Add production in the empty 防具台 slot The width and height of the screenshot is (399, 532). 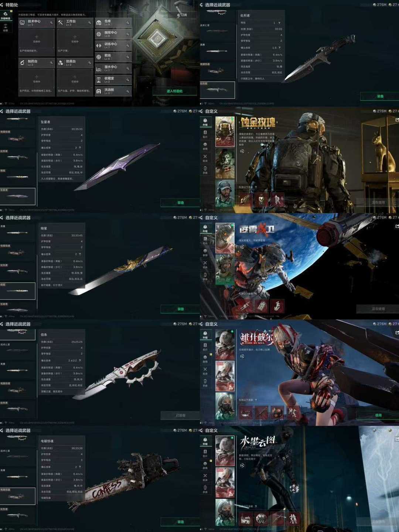pyautogui.click(x=75, y=78)
